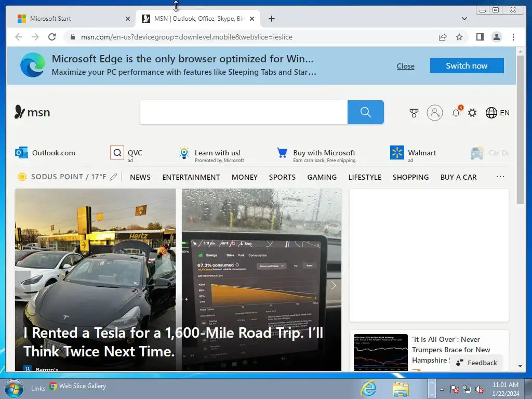Click the padlock site info icon
Image resolution: width=532 pixels, height=399 pixels.
point(73,37)
